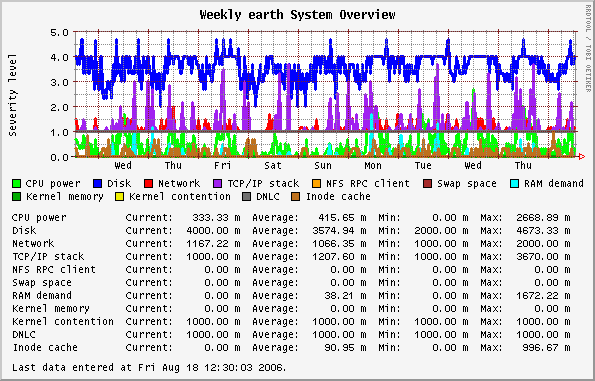This screenshot has height=381, width=595.
Task: Click CPU power max value 2668.89 m
Action: [543, 217]
